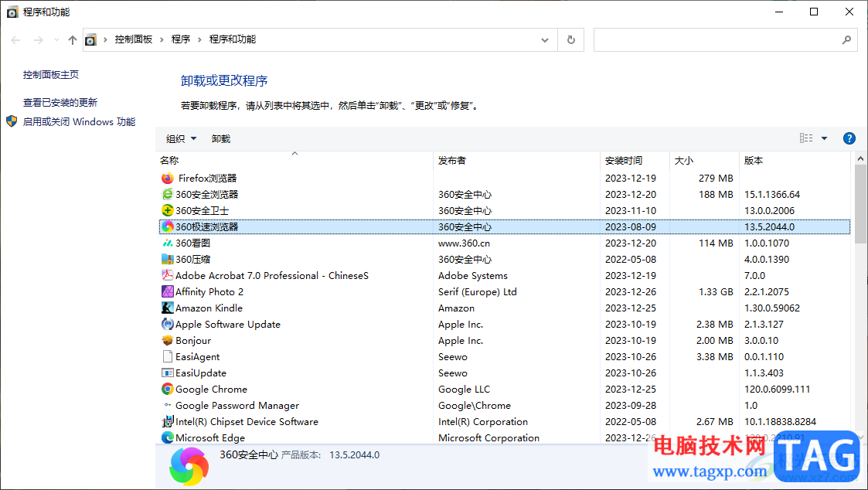868x490 pixels.
Task: Refresh the programs list with the reload button
Action: 570,40
